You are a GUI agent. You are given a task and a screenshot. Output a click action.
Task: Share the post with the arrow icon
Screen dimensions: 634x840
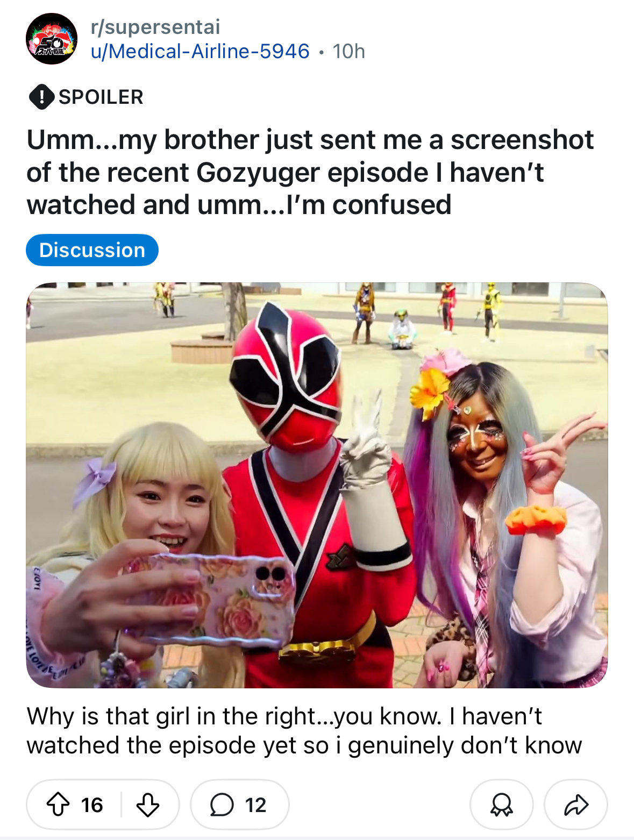pos(576,805)
